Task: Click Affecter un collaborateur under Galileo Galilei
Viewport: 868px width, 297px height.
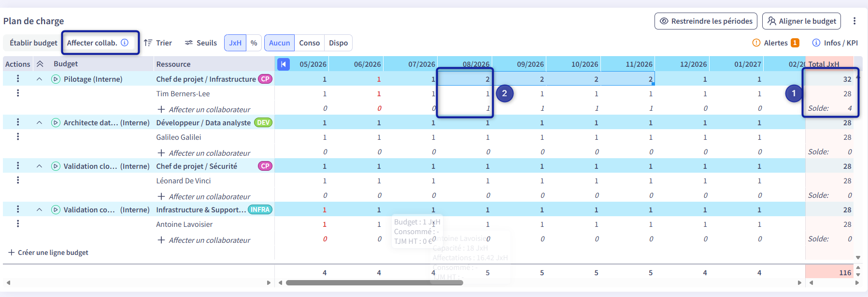Action: [204, 153]
